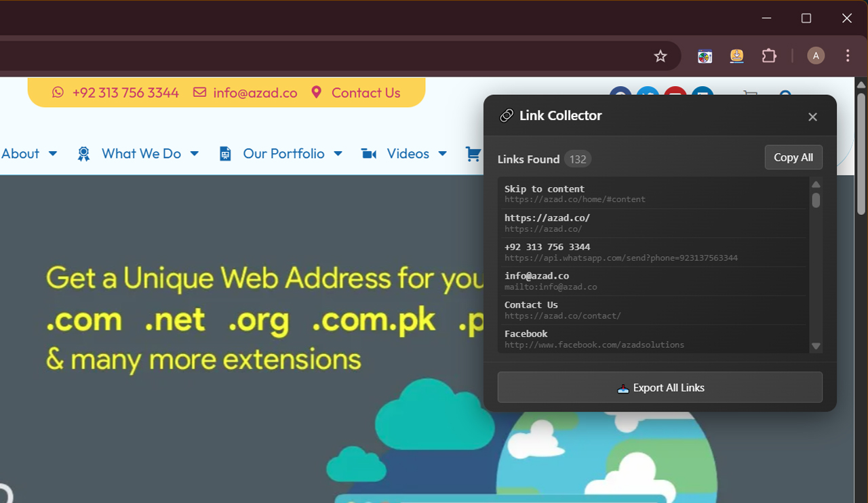Click the tray icon on Export All Links
The image size is (868, 503).
pos(623,388)
